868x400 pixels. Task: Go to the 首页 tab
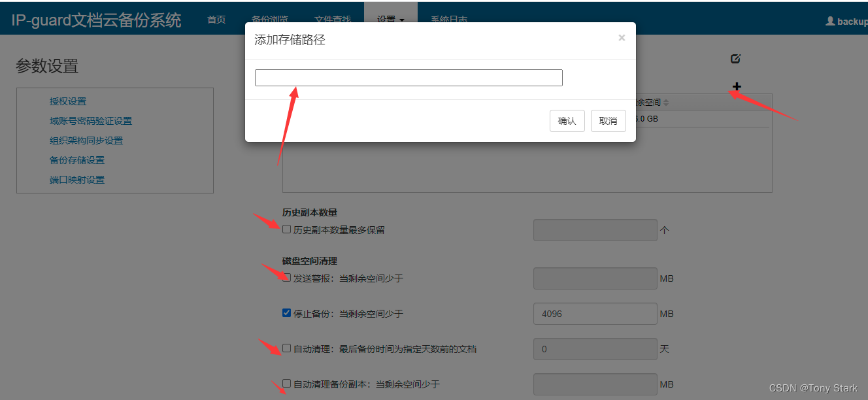pyautogui.click(x=216, y=20)
